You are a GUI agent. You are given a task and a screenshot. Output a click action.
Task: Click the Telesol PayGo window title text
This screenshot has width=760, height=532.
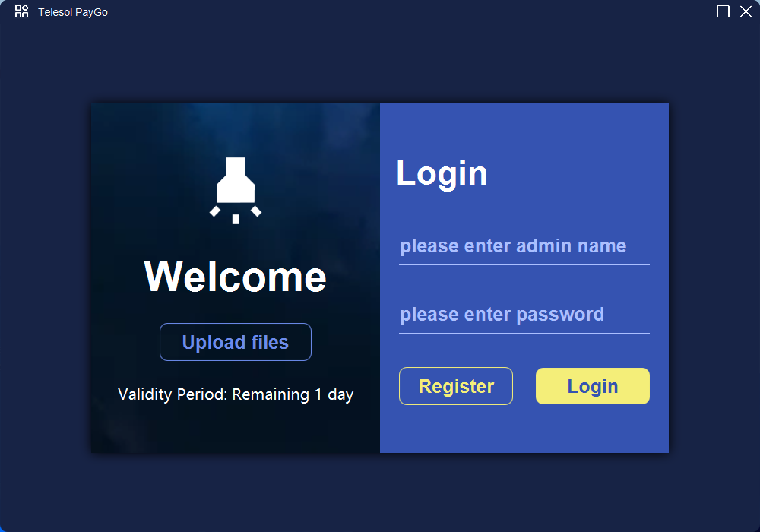point(73,12)
